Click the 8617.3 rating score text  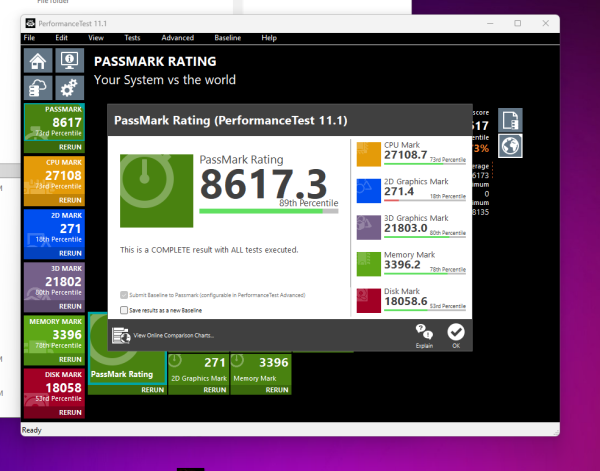point(264,184)
